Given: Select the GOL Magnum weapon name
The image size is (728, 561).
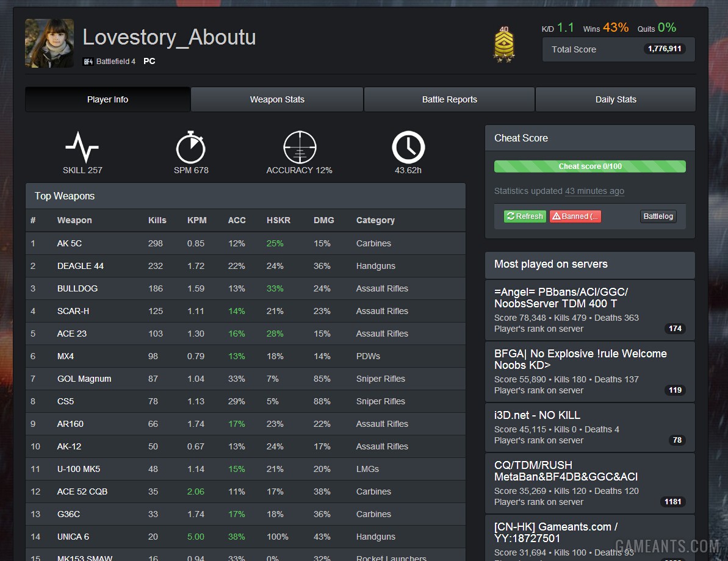Looking at the screenshot, I should tap(84, 379).
